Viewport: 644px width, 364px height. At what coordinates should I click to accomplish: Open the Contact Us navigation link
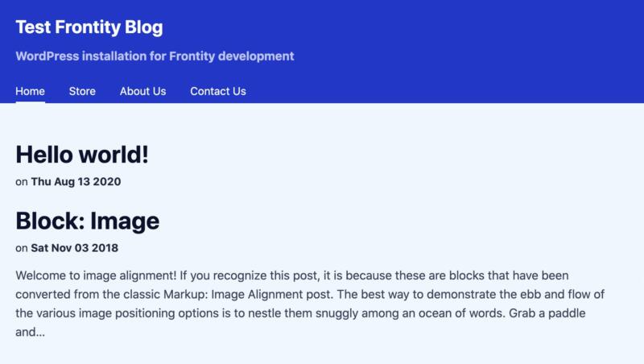click(x=218, y=91)
